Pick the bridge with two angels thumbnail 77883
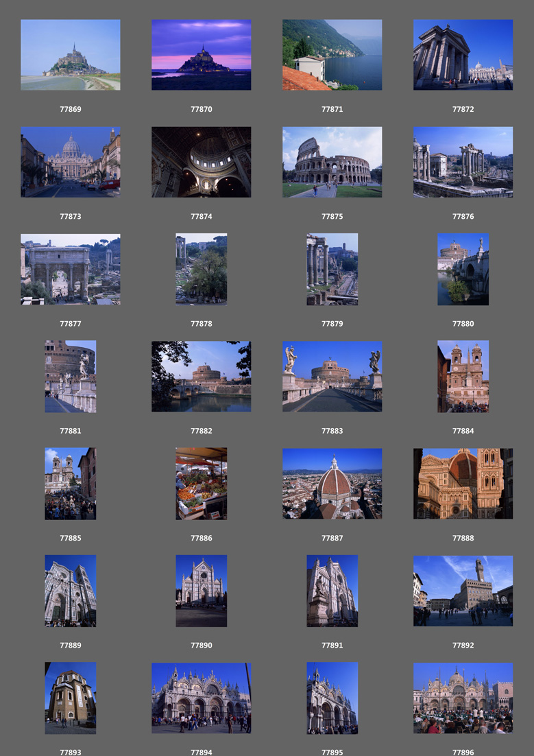Screen dimensions: 534x756 click(332, 377)
